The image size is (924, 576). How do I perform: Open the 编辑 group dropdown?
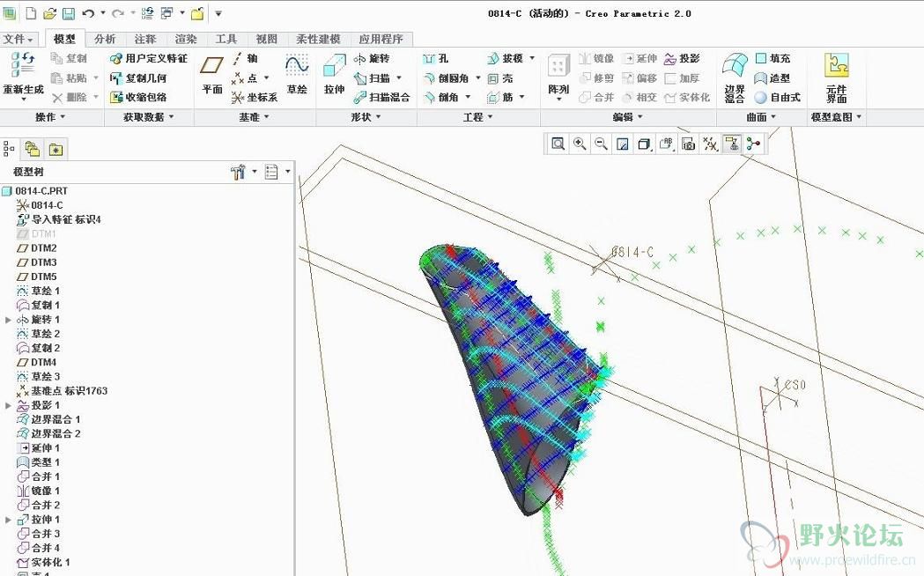[x=627, y=117]
